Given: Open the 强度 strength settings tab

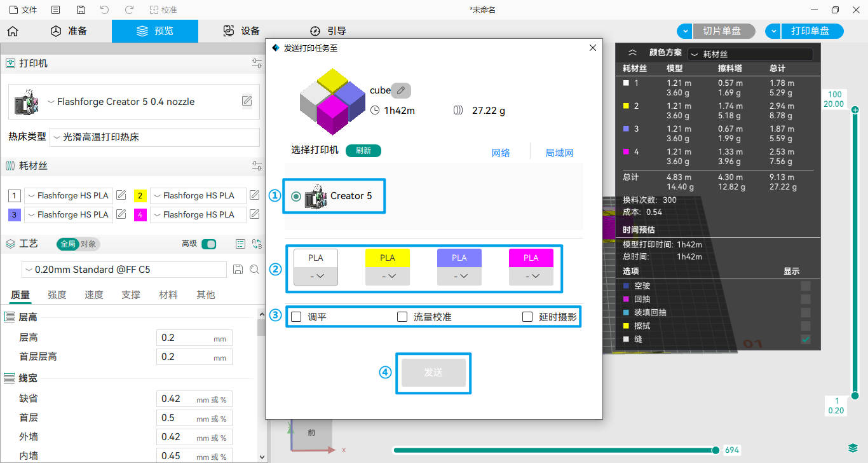Looking at the screenshot, I should (x=57, y=295).
